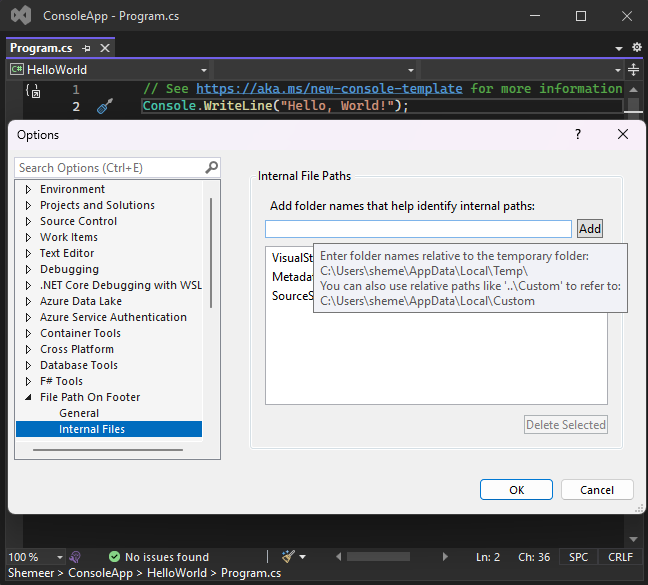This screenshot has height=585, width=648.
Task: Expand the Environment options node
Action: tap(28, 189)
